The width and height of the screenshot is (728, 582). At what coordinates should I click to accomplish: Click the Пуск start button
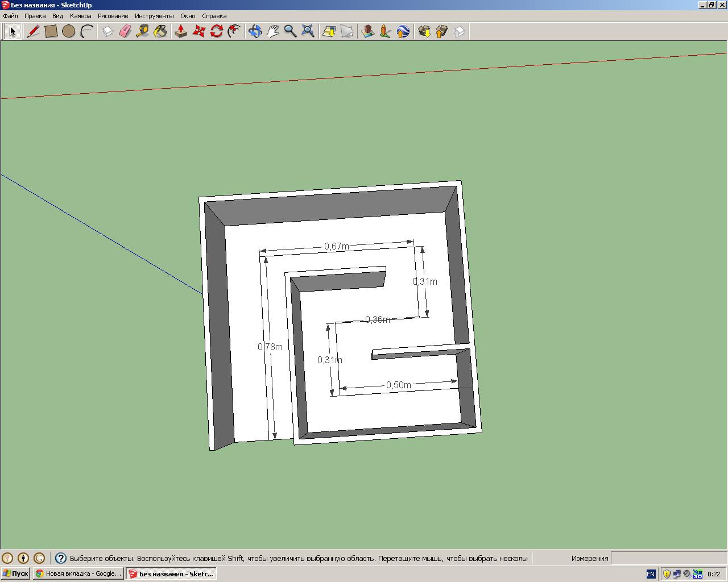click(15, 573)
